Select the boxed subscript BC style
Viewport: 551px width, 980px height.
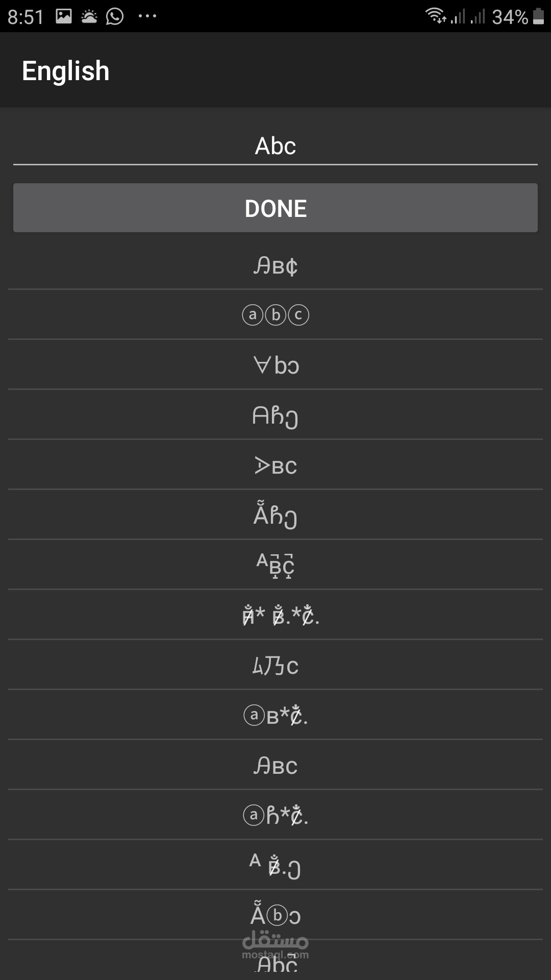pyautogui.click(x=275, y=565)
